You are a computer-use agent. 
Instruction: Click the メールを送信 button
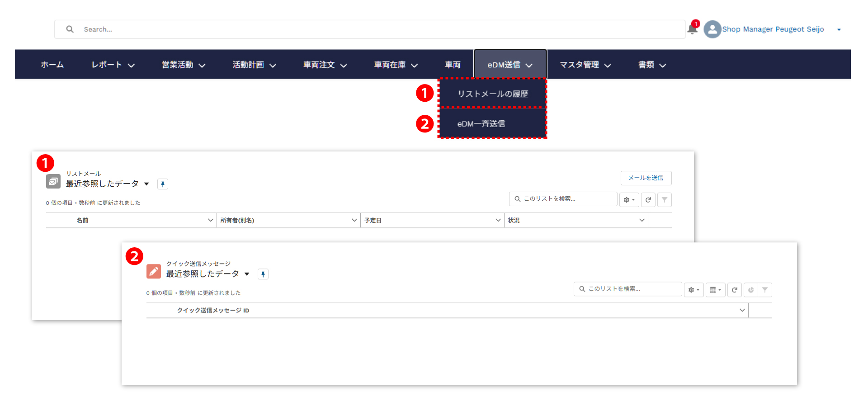pyautogui.click(x=646, y=178)
